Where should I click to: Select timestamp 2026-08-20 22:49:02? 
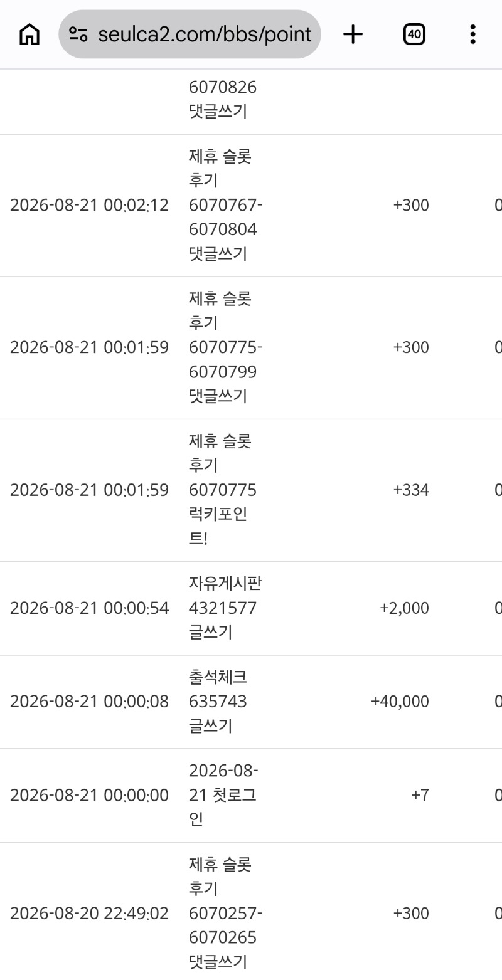coord(89,914)
